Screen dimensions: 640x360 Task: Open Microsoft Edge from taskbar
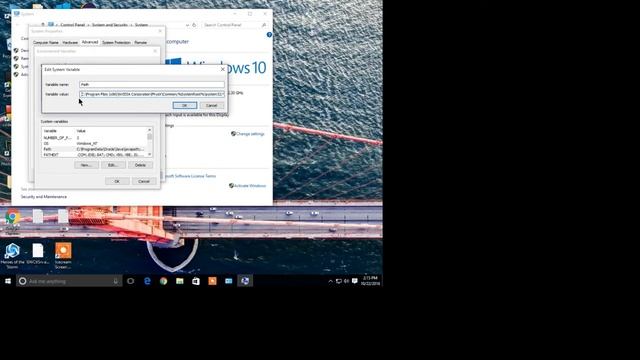click(147, 281)
